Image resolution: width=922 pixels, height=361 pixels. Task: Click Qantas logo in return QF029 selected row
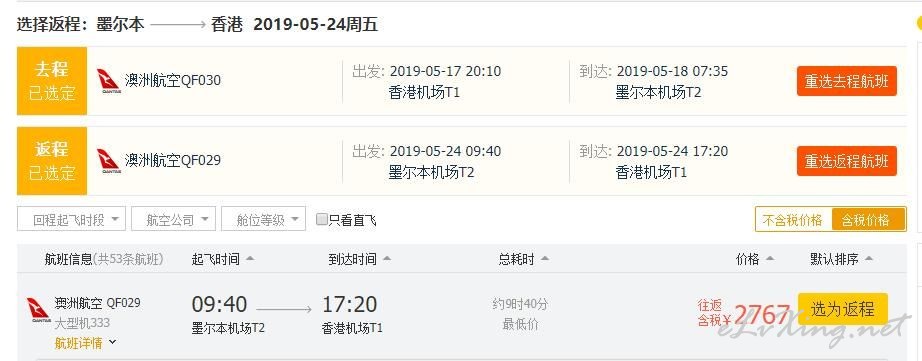click(x=108, y=161)
